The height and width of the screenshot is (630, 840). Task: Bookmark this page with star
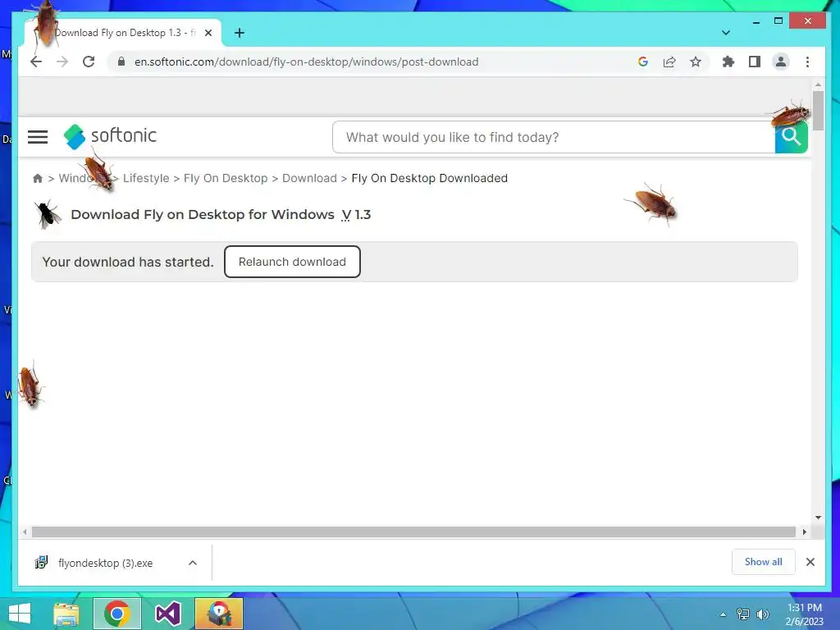696,62
